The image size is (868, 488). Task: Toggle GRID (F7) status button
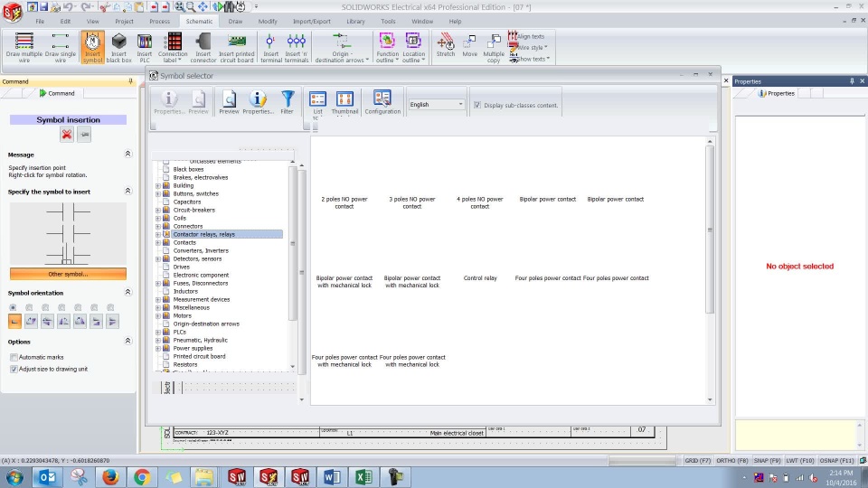click(697, 460)
